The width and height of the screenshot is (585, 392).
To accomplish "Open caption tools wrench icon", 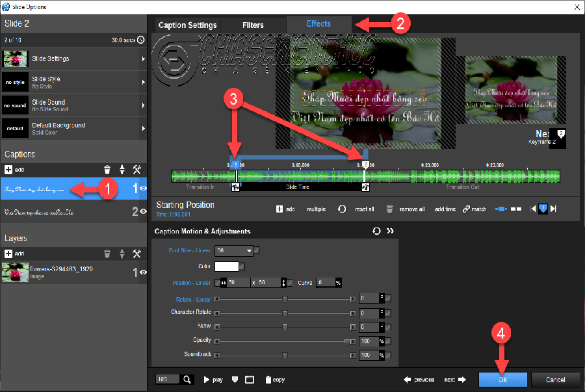I will click(x=137, y=170).
